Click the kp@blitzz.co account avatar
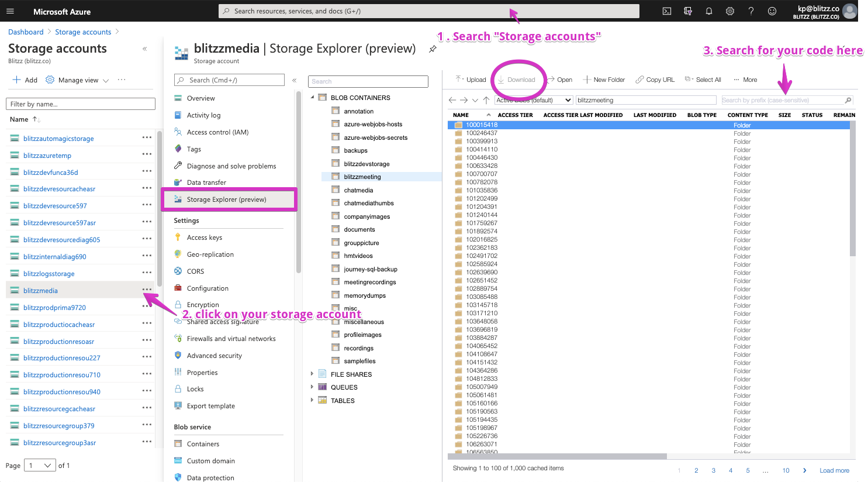The width and height of the screenshot is (868, 482). [849, 11]
